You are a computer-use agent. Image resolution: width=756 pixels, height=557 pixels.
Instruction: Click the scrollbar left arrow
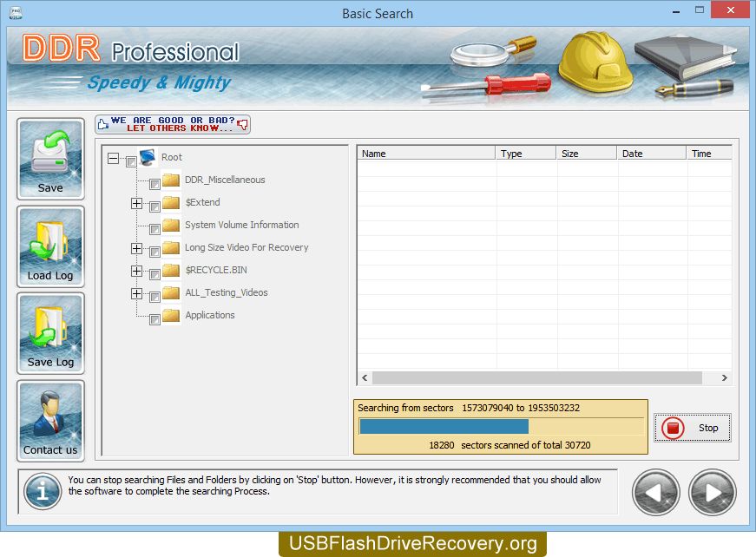click(x=365, y=377)
